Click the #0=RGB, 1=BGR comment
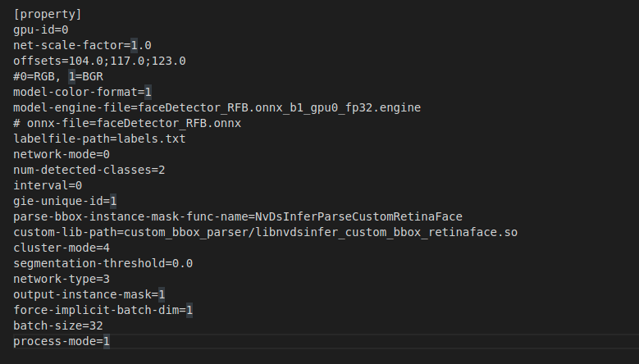Image resolution: width=639 pixels, height=364 pixels. (x=58, y=76)
